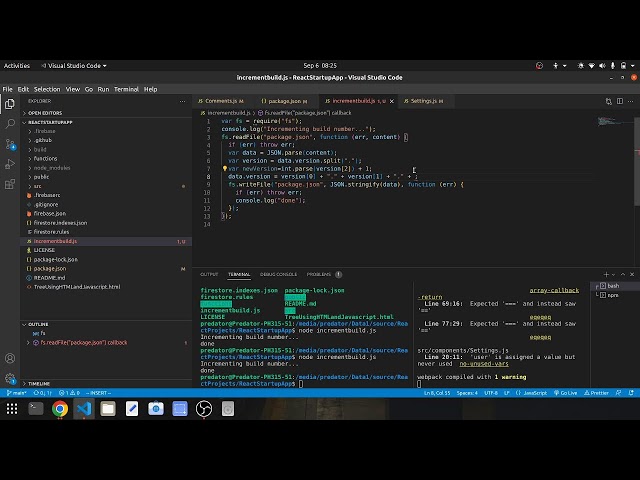This screenshot has width=640, height=480.
Task: Click the lightbulb code action on line 7
Action: point(224,168)
